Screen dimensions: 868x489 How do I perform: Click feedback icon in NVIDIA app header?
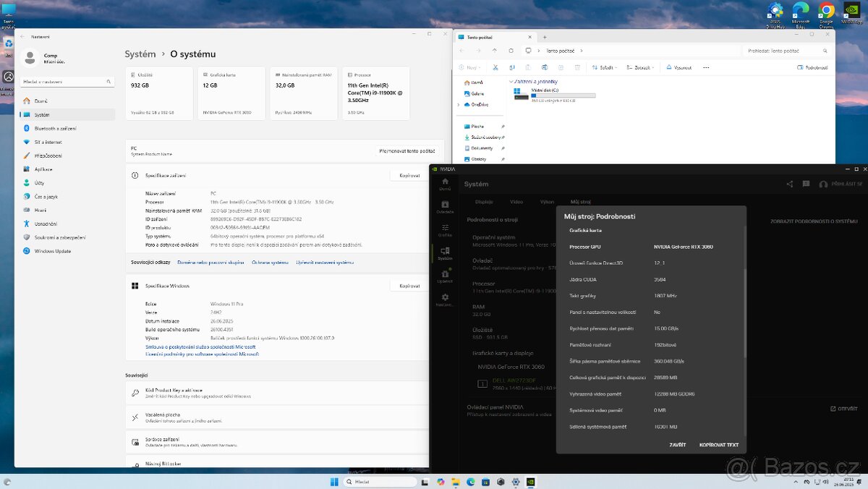point(806,184)
